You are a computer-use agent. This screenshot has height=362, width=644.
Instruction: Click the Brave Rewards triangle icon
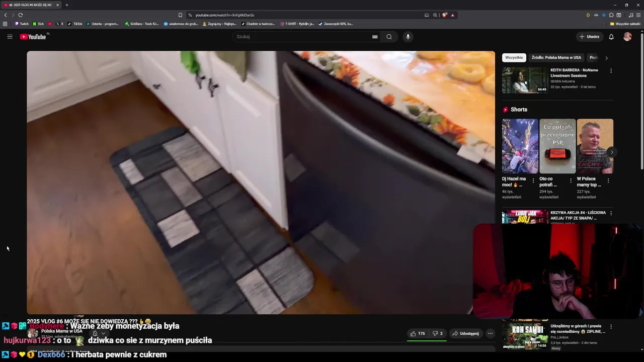(452, 15)
